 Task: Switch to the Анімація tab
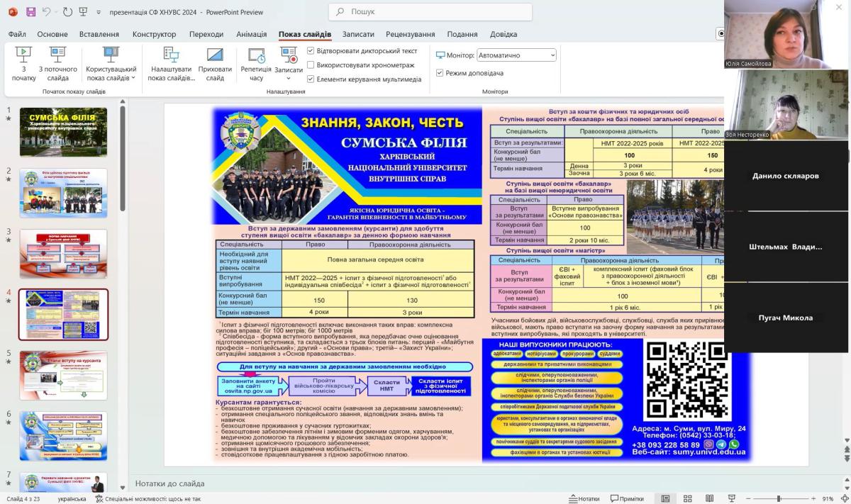[x=251, y=34]
